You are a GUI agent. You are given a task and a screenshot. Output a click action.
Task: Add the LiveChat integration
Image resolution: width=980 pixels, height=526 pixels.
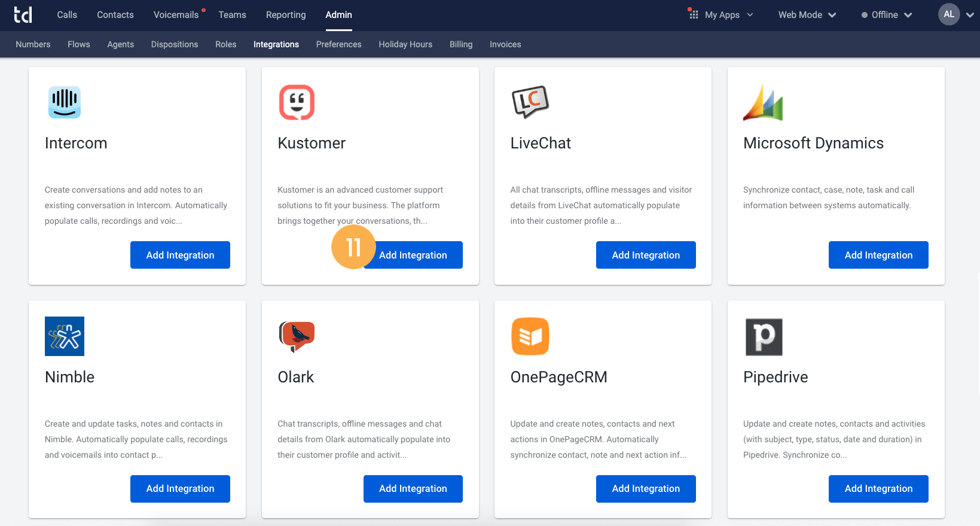pos(646,255)
